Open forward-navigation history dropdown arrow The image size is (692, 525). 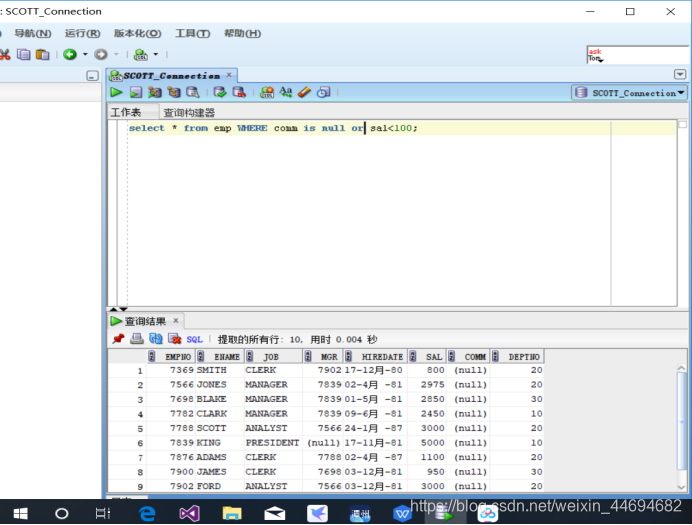(117, 54)
